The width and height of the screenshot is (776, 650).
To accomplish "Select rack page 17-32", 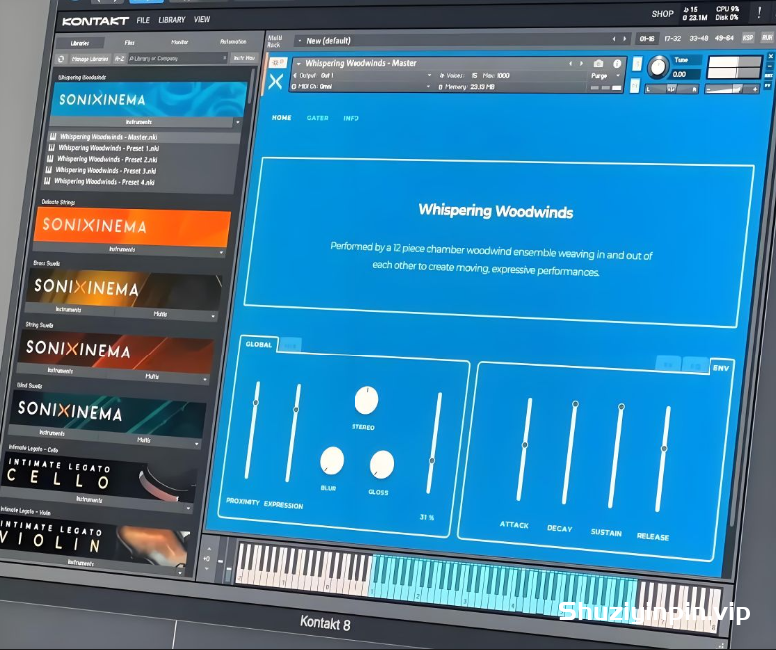I will coord(672,38).
